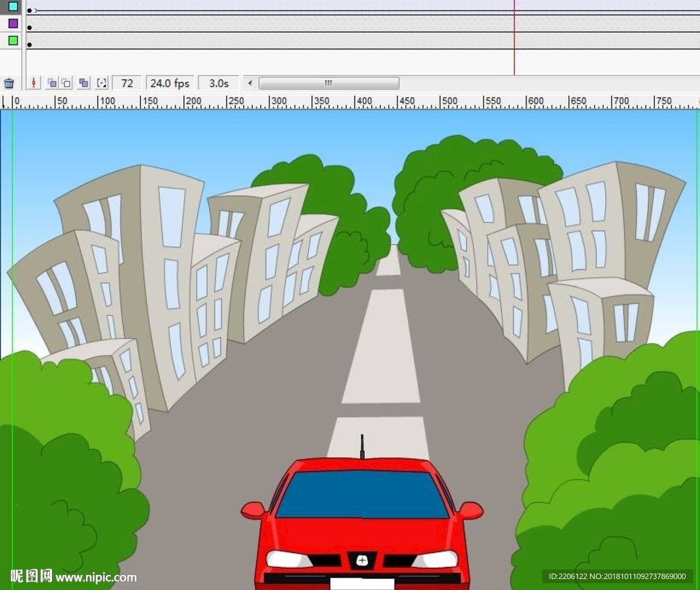The width and height of the screenshot is (700, 590).
Task: Open the Modify Onion Markers menu
Action: 102,83
